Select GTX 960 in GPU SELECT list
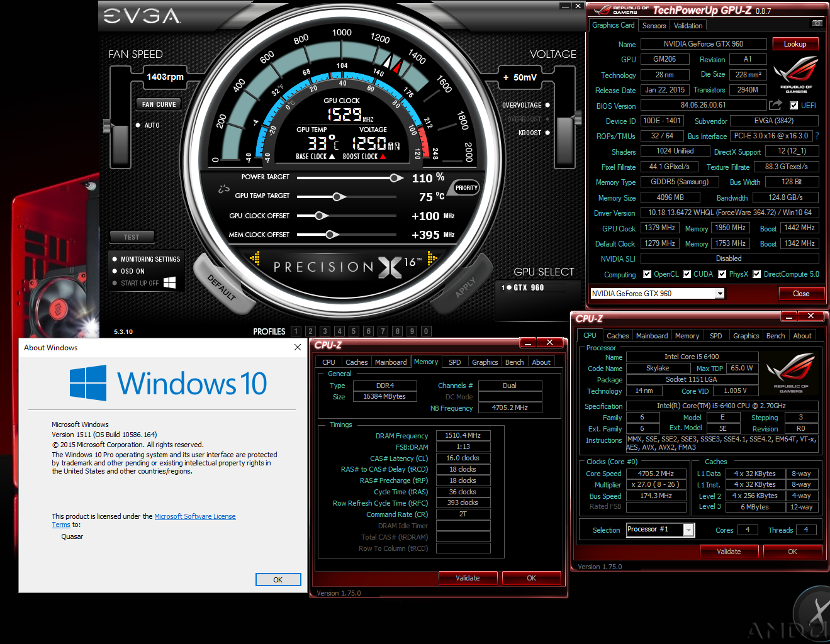 (x=523, y=287)
